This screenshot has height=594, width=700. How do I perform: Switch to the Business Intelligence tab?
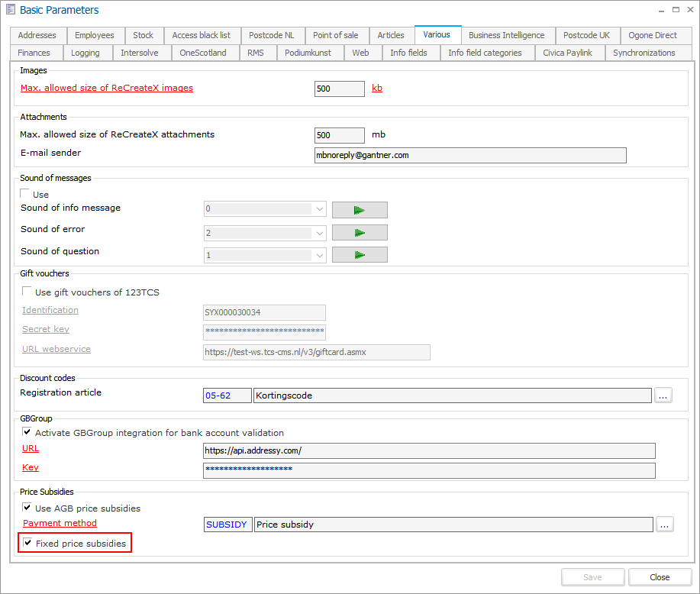(506, 35)
